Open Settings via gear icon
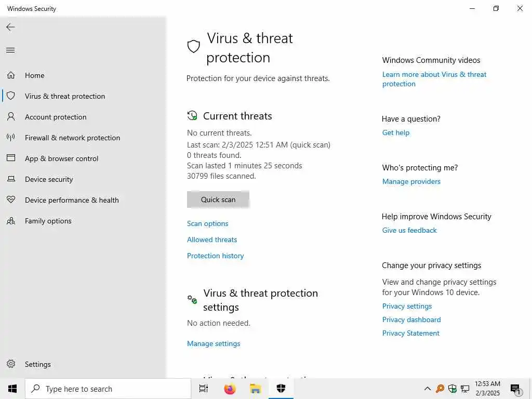The width and height of the screenshot is (532, 399). coord(10,364)
